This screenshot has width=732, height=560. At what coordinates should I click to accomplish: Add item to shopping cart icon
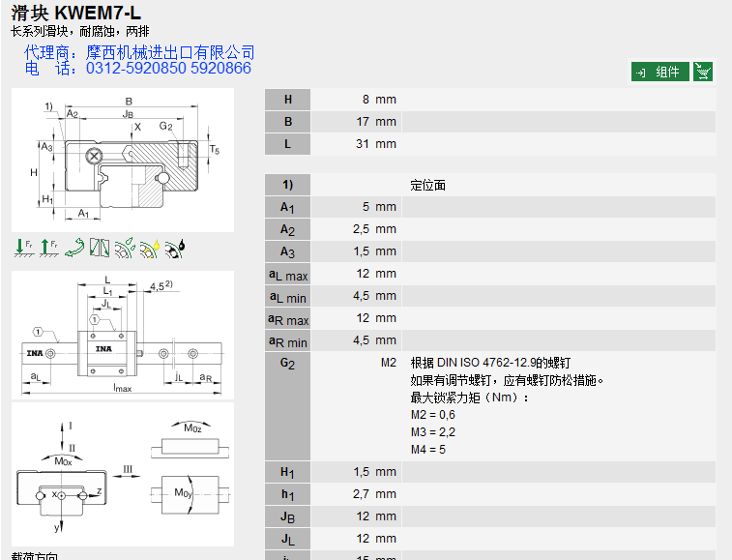704,72
